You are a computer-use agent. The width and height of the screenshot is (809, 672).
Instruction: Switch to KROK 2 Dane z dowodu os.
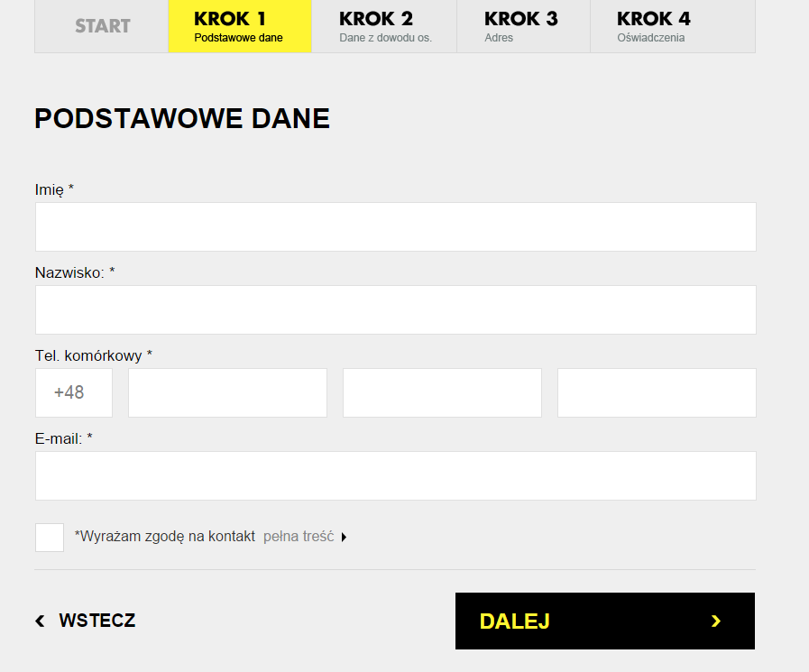pos(384,26)
